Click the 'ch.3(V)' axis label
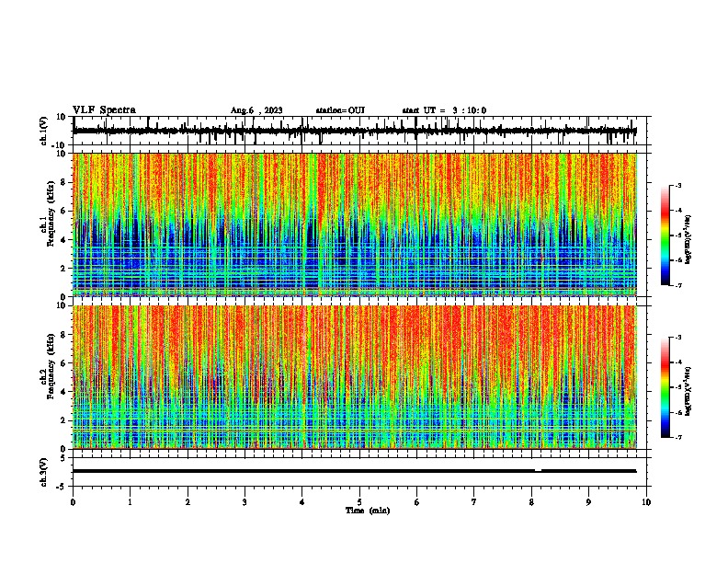 tap(44, 472)
